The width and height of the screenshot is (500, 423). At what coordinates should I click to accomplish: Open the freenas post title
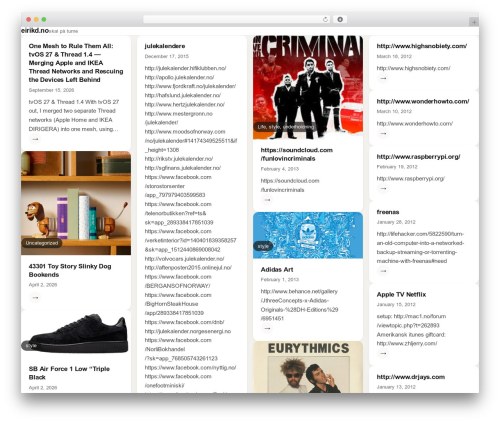[388, 212]
